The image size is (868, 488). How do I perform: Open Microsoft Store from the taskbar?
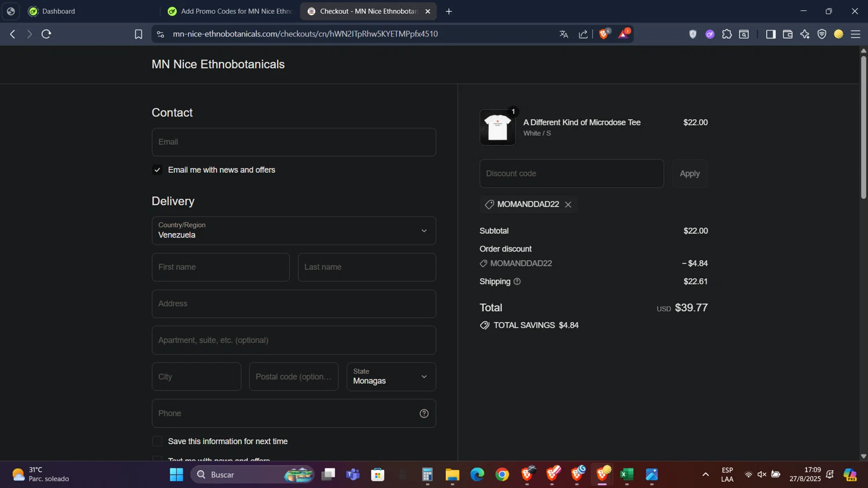click(x=378, y=475)
